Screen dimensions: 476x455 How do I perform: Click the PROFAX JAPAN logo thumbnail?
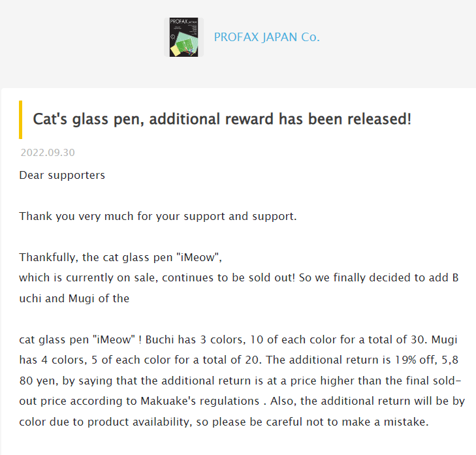[183, 37]
